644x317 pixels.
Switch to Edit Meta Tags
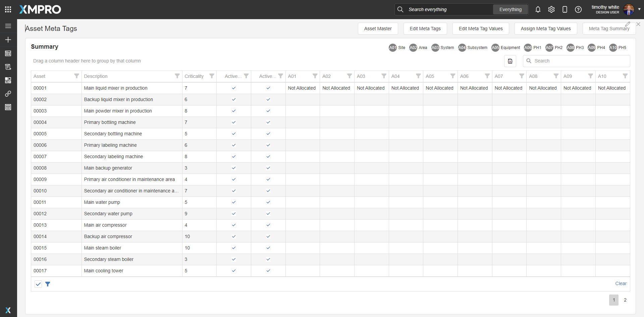click(x=425, y=29)
